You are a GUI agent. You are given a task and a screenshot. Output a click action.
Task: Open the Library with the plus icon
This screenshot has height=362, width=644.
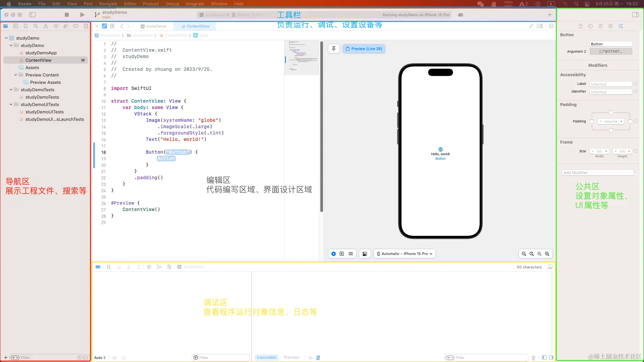(x=550, y=15)
